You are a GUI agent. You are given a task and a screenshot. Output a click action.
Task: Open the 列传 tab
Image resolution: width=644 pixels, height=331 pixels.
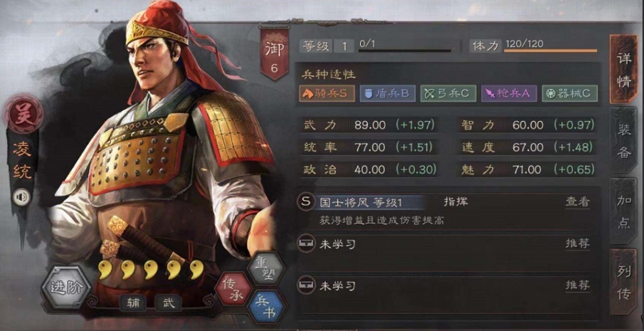pyautogui.click(x=623, y=282)
